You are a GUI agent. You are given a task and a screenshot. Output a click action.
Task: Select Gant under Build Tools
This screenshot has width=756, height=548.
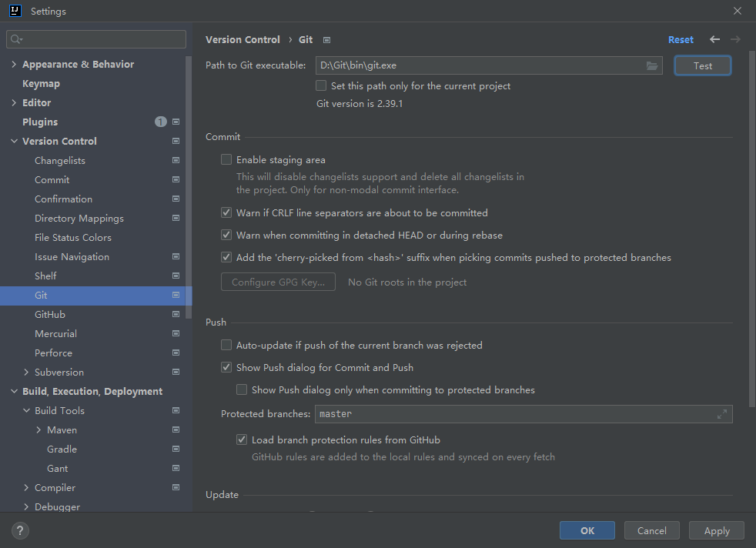[x=58, y=469]
